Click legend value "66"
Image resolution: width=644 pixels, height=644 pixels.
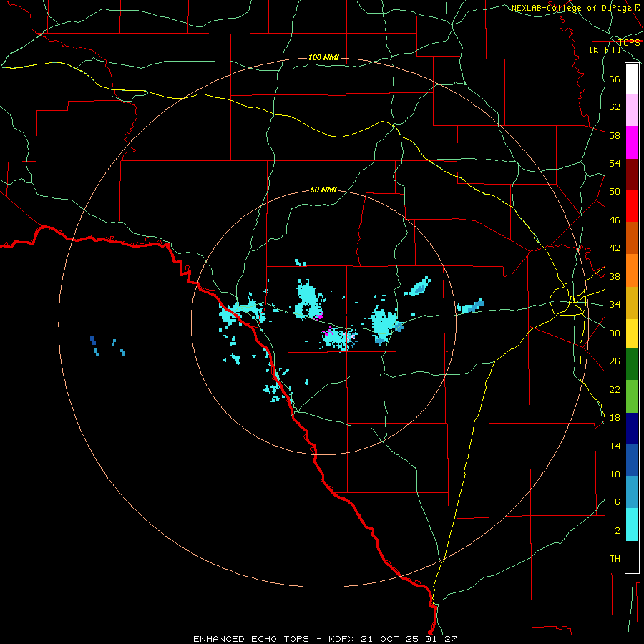[615, 79]
